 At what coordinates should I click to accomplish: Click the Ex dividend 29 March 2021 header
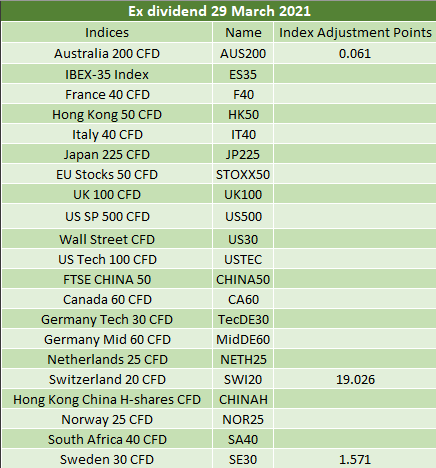tap(219, 11)
